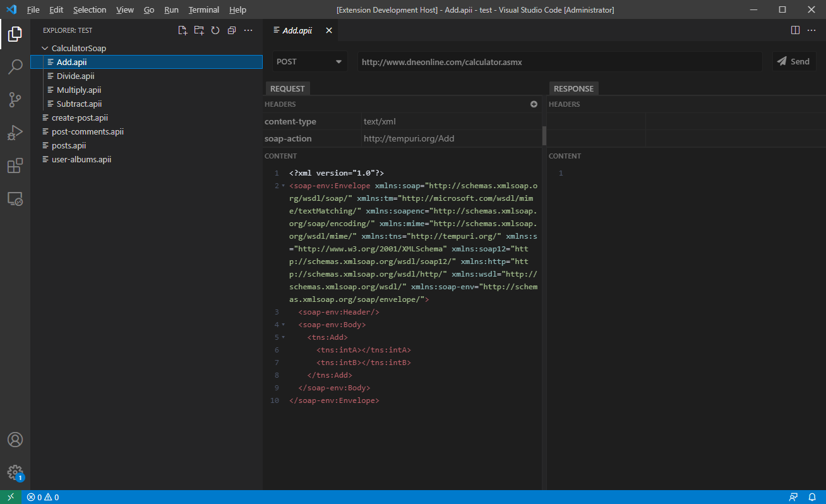Viewport: 826px width, 504px height.
Task: Switch to the REQUEST tab
Action: point(287,88)
